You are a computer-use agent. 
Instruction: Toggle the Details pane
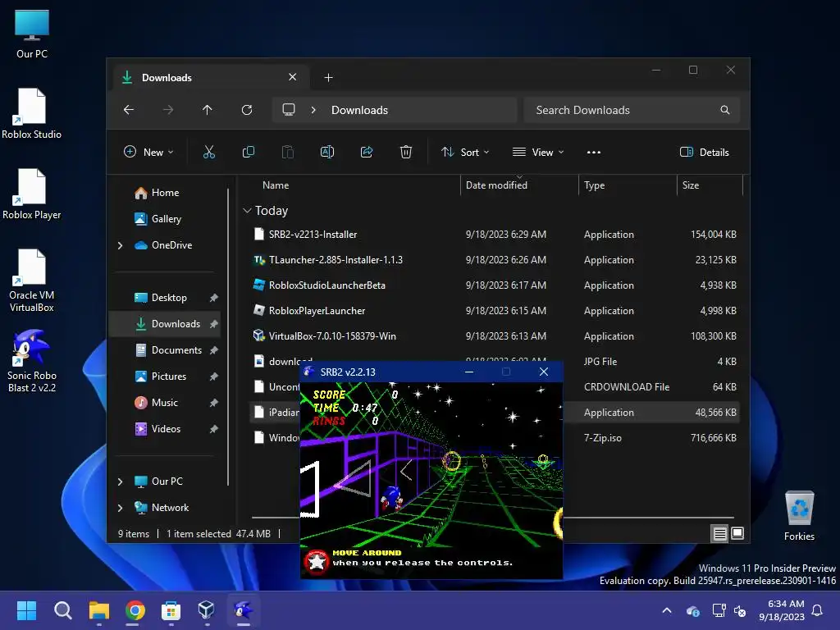click(x=705, y=152)
